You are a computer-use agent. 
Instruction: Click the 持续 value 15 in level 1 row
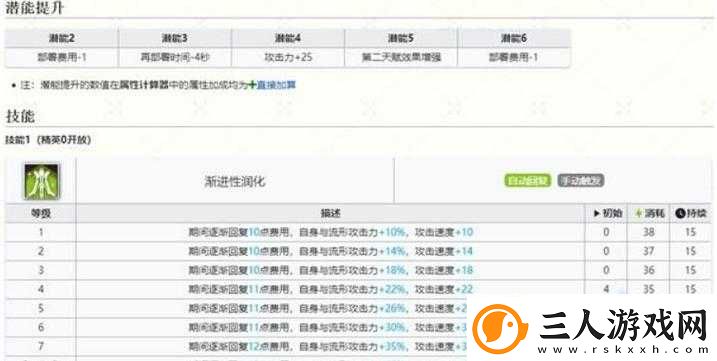(x=690, y=232)
